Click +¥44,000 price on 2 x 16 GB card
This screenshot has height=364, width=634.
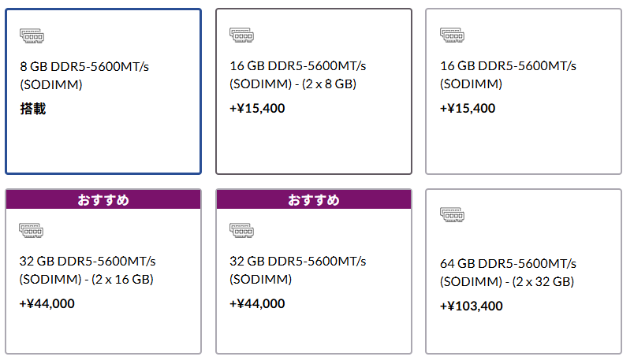[47, 303]
